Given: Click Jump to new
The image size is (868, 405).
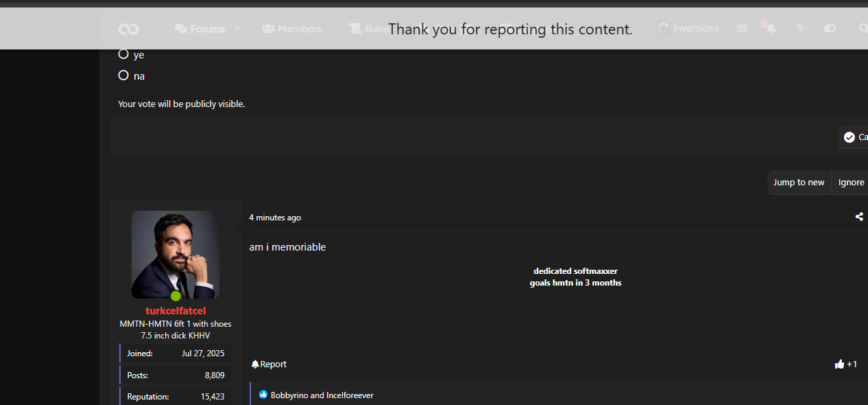Looking at the screenshot, I should click(799, 183).
